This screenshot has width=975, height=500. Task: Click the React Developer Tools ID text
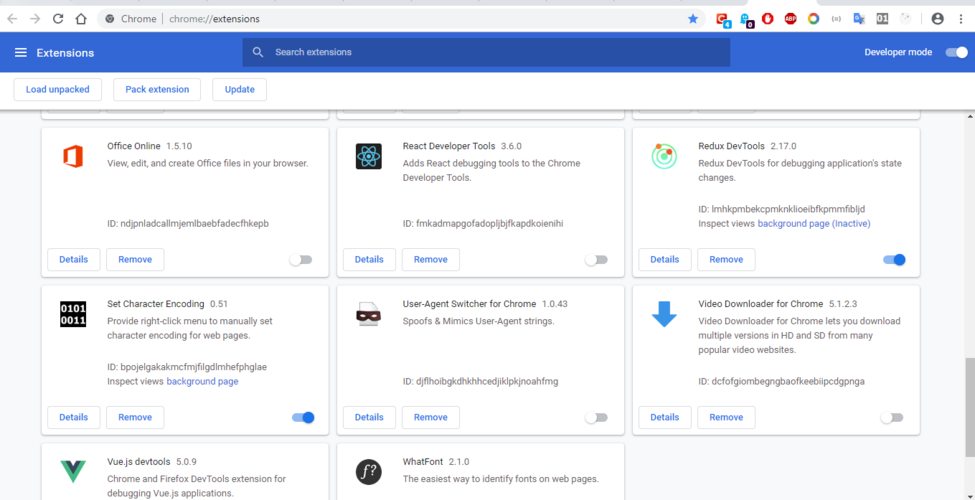(483, 224)
